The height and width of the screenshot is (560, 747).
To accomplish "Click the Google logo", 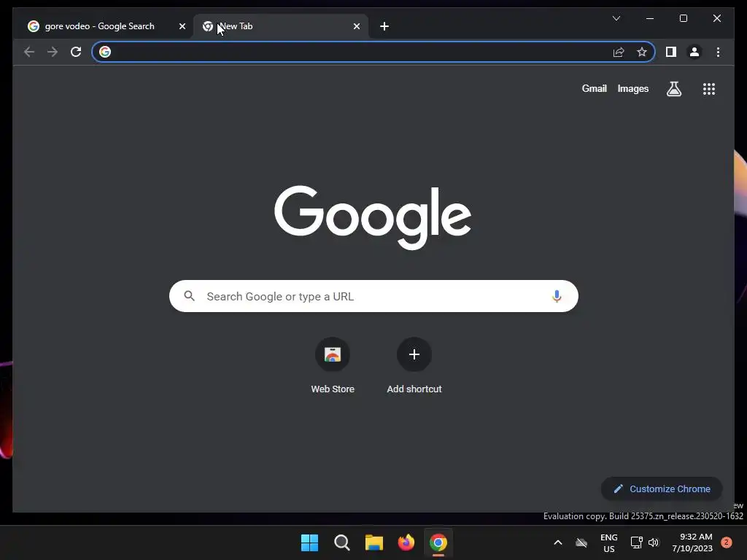I will point(373,217).
